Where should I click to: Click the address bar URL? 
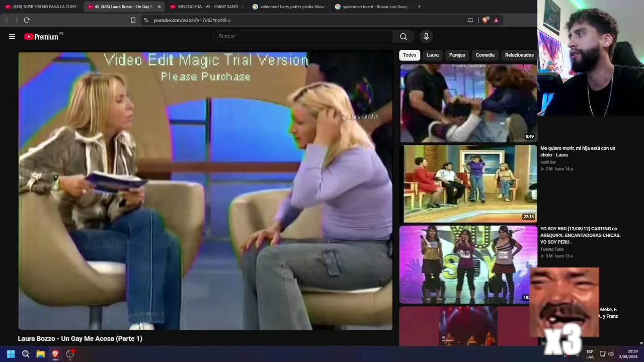coord(192,20)
